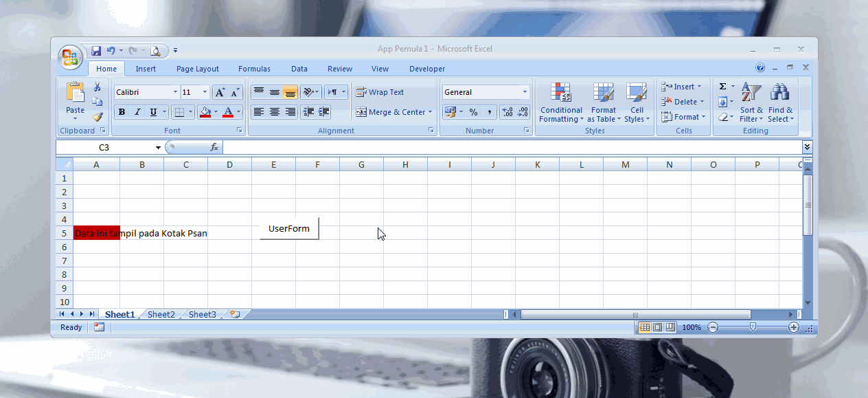The height and width of the screenshot is (398, 868).
Task: Click the UserForm button on the sheet
Action: (289, 228)
